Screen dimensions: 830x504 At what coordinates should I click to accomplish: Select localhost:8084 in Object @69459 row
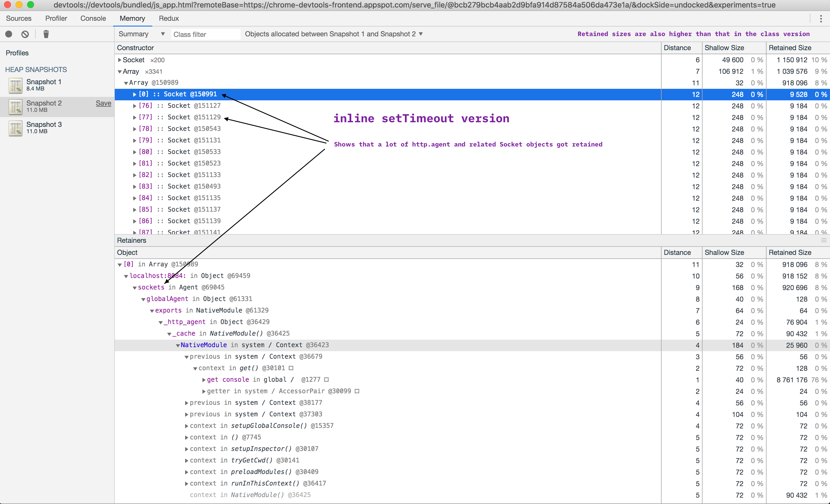tap(472, 276)
